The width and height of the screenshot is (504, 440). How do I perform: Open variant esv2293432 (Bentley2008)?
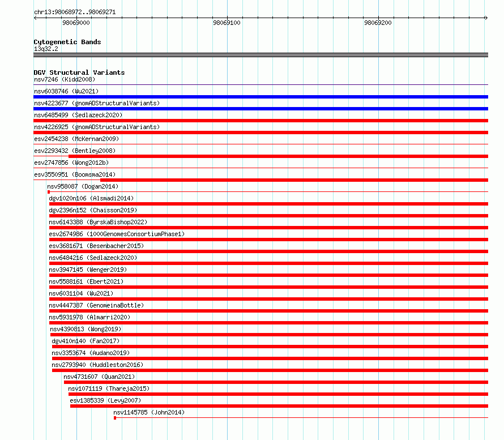(x=75, y=151)
